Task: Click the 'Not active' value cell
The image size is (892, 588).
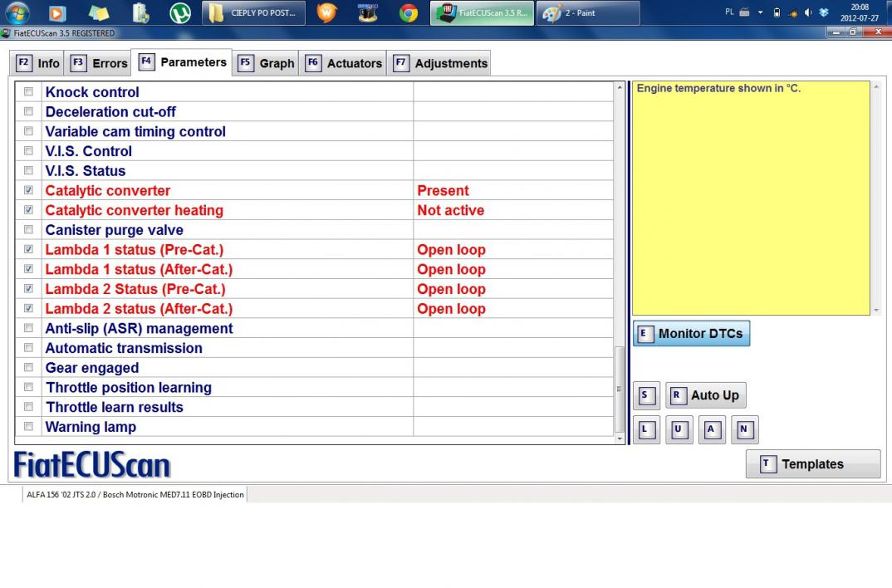Action: [513, 210]
